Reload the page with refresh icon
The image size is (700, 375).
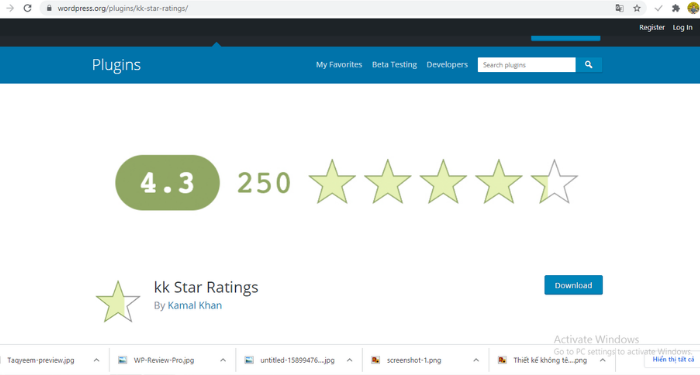click(x=27, y=8)
